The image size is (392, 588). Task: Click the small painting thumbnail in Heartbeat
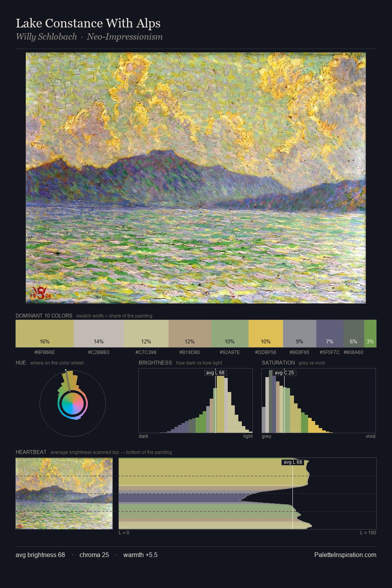click(x=64, y=494)
